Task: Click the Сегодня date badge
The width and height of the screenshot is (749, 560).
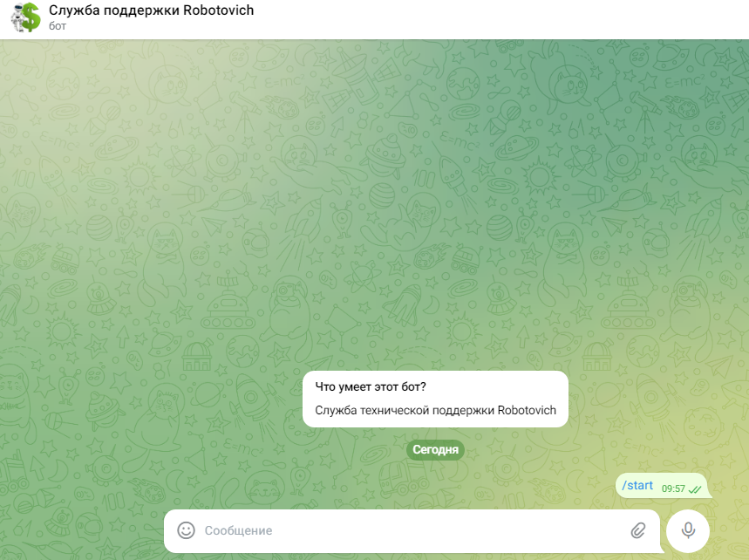Action: pos(436,449)
